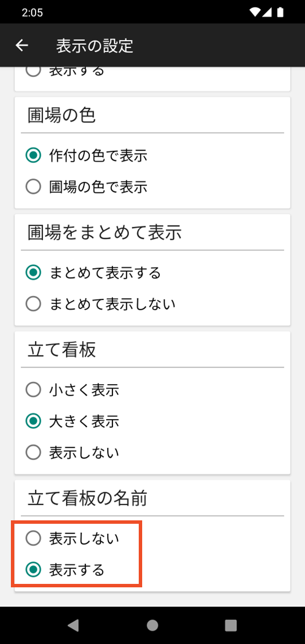Tap the 表示の設定 header title
The height and width of the screenshot is (644, 305).
point(95,46)
